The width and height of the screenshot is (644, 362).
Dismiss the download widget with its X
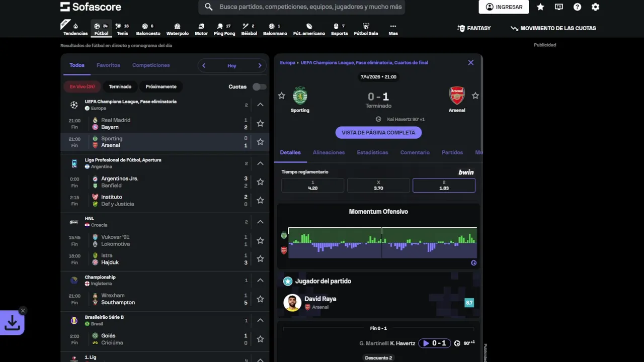tap(23, 311)
